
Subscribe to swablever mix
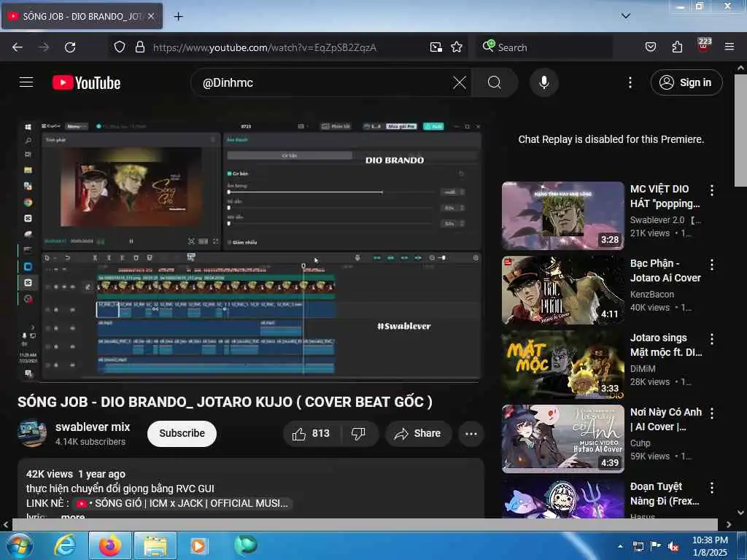pyautogui.click(x=182, y=433)
